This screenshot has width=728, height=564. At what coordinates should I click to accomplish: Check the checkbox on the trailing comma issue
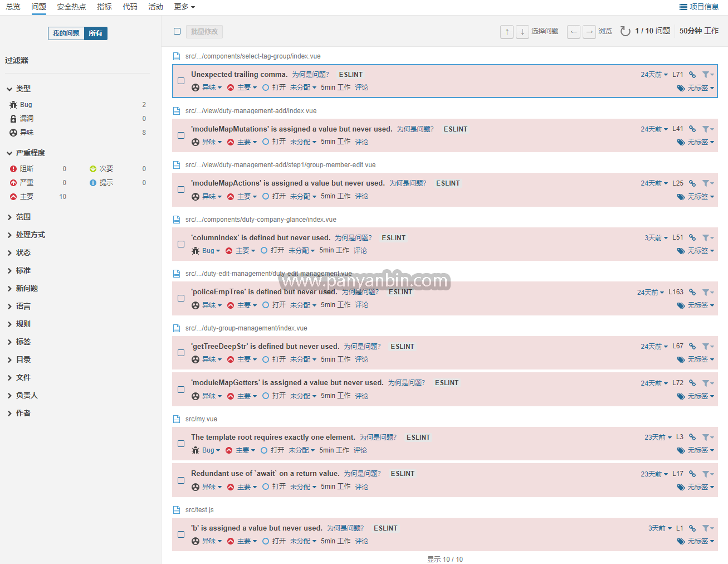pyautogui.click(x=180, y=80)
